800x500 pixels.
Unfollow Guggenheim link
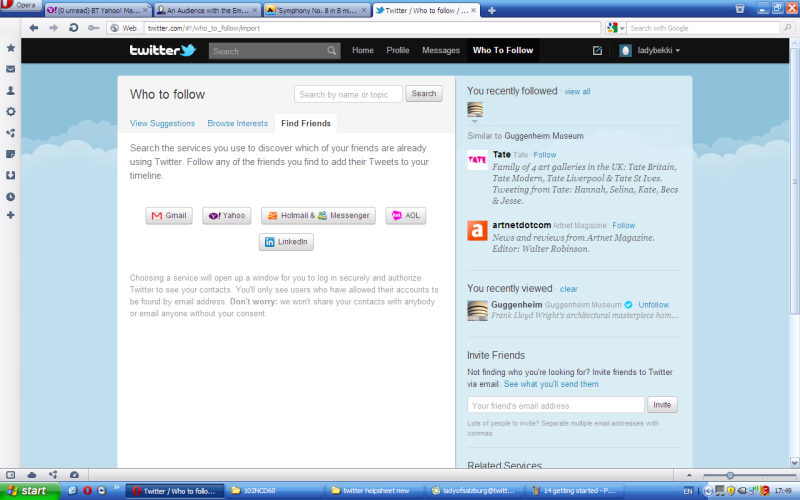tap(654, 305)
